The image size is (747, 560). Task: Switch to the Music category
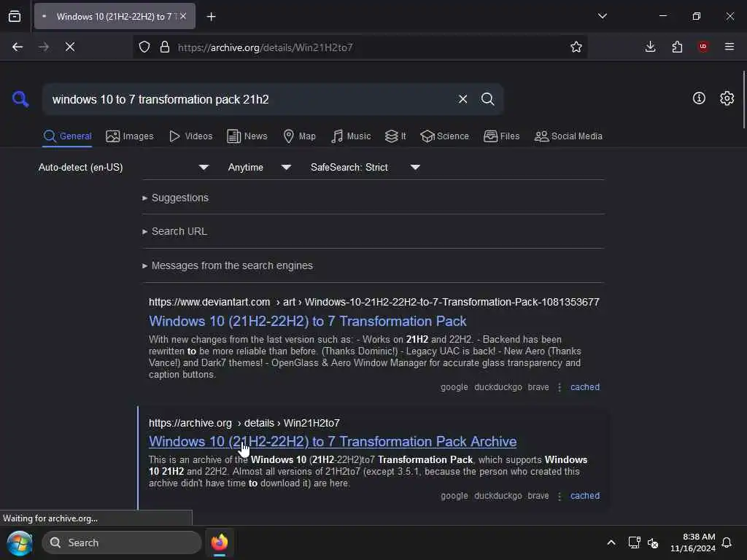coord(351,136)
